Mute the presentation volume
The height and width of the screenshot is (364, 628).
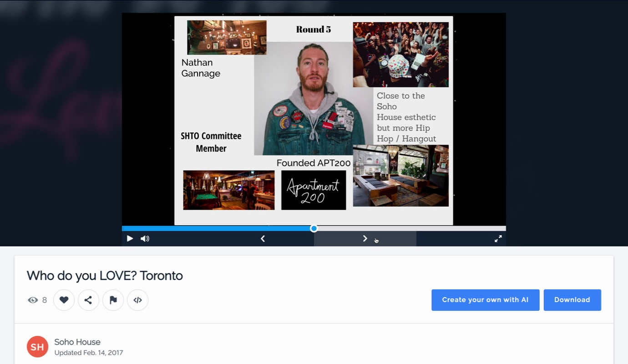pyautogui.click(x=145, y=238)
